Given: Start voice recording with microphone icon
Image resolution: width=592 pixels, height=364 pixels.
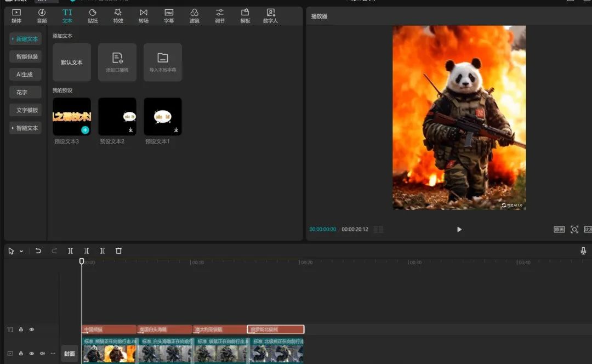Looking at the screenshot, I should tap(583, 251).
